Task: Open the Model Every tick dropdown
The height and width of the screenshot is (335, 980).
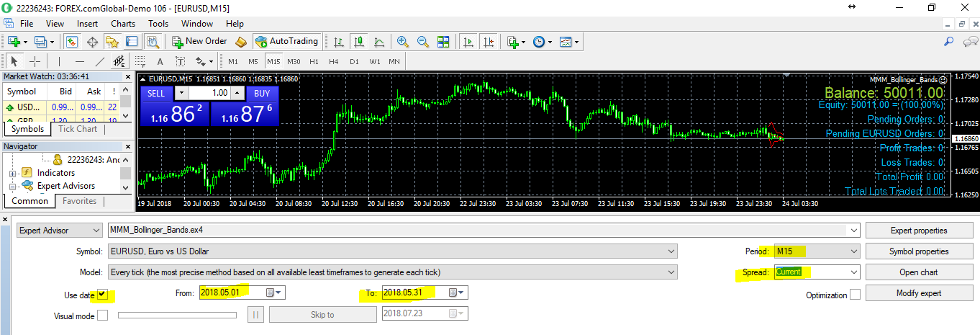Action: pyautogui.click(x=391, y=272)
